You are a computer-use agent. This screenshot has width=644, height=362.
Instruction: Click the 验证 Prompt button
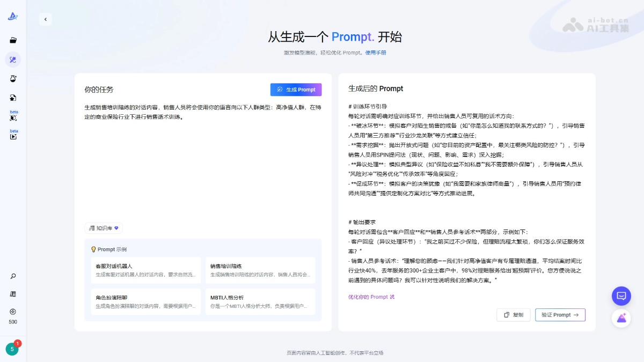coord(560,315)
